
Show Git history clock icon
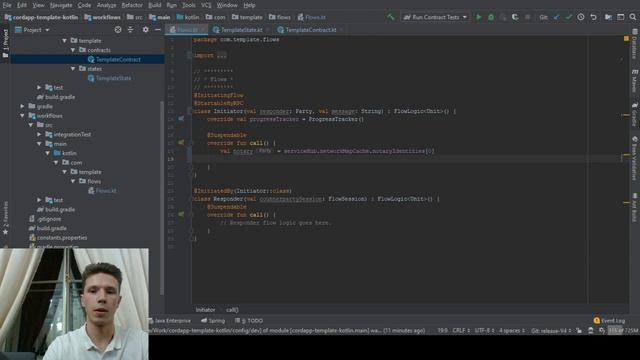[581, 17]
